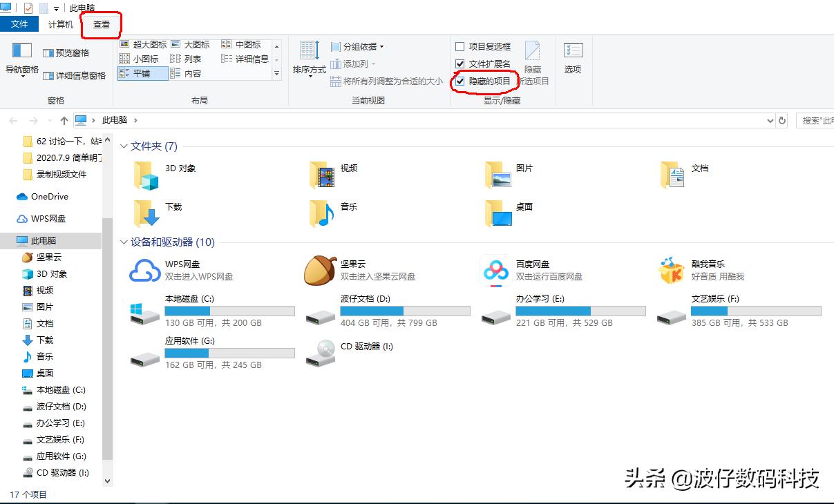Uncheck 文件扩展名 to hide extensions
The image size is (834, 504).
coord(459,63)
